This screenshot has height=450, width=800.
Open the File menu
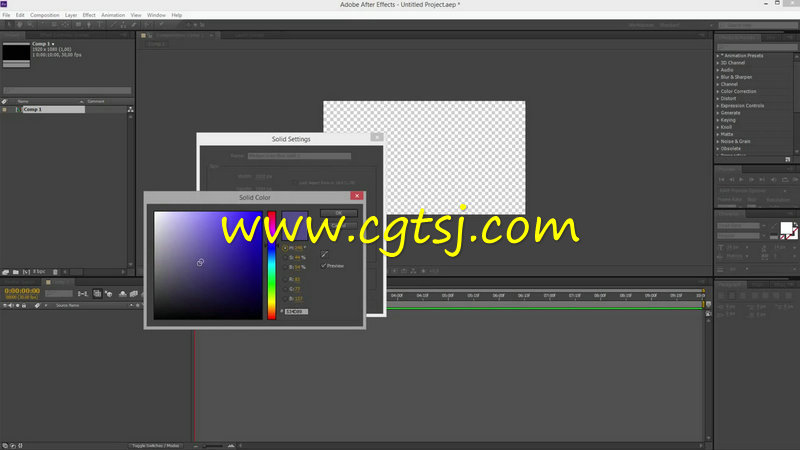(x=6, y=15)
